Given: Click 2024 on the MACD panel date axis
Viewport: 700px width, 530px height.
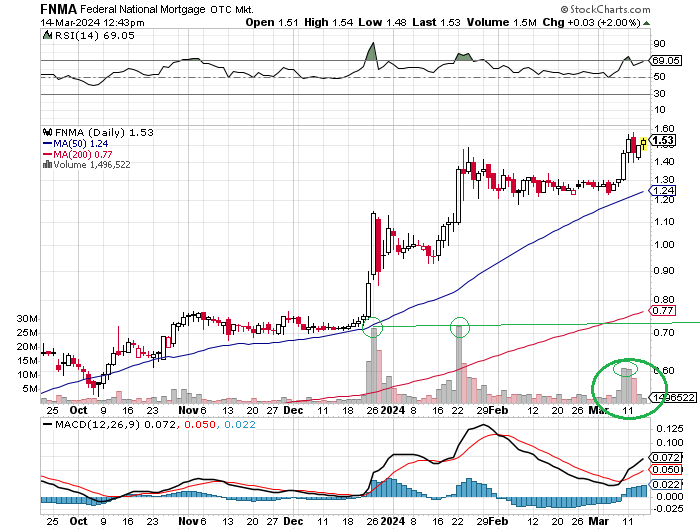Looking at the screenshot, I should pyautogui.click(x=392, y=521).
